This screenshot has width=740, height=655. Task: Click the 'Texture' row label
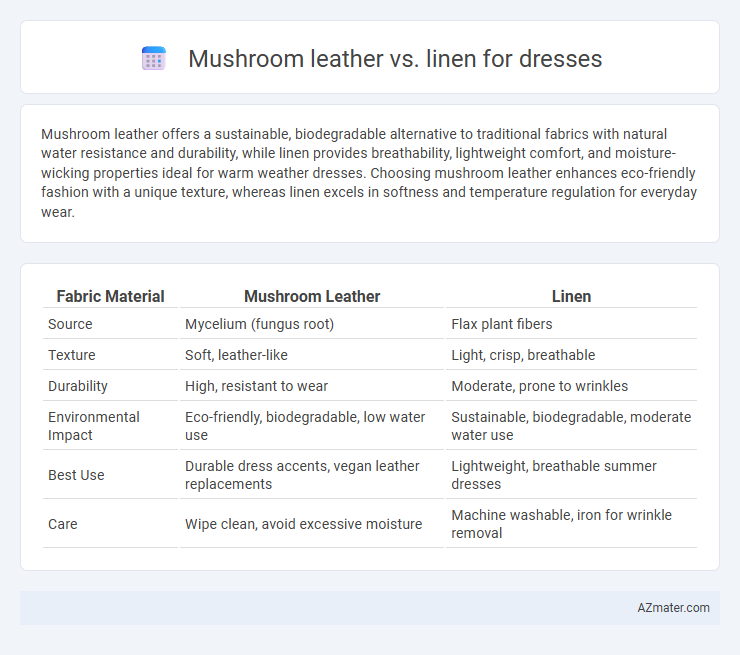72,355
